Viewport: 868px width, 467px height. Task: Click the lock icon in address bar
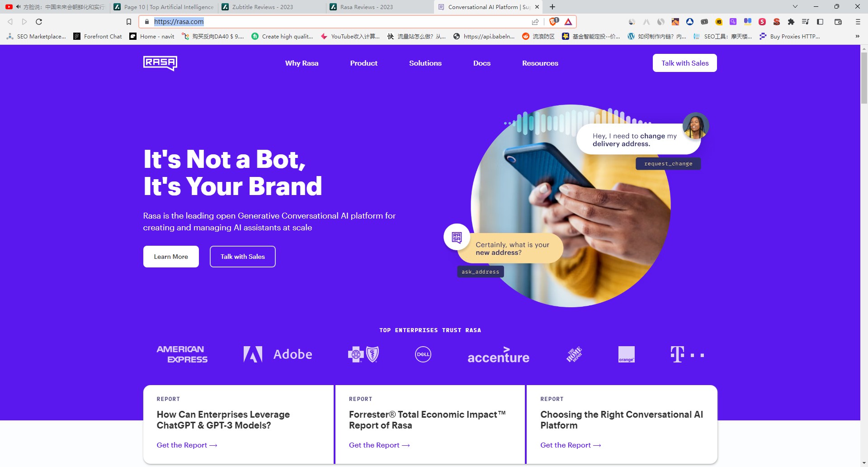coord(146,22)
